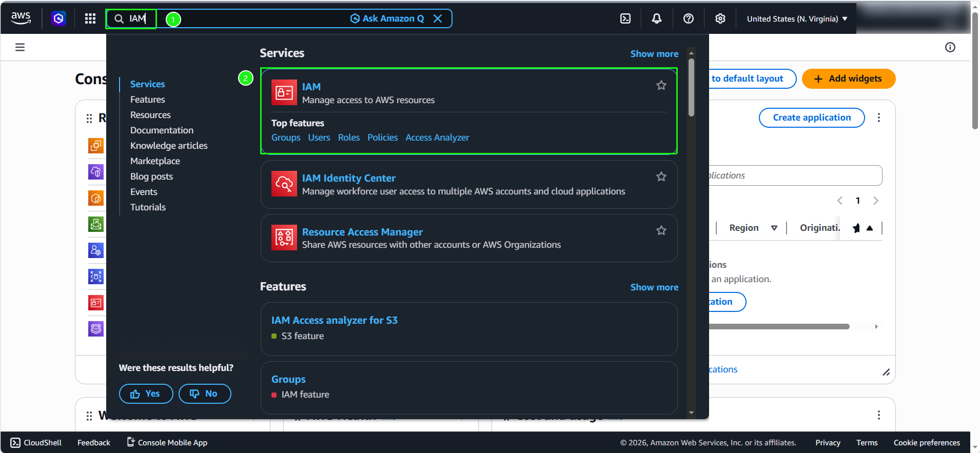Select Knowledge articles category
Image resolution: width=980 pixels, height=453 pixels.
coord(169,146)
